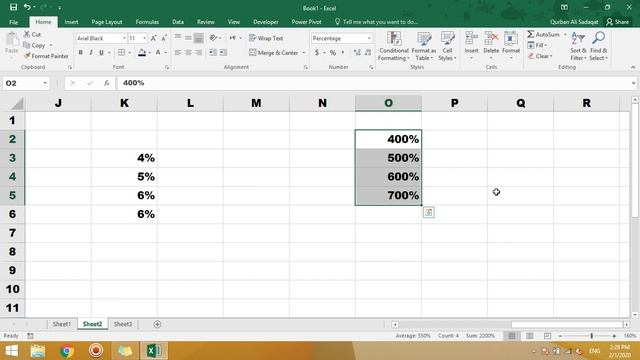
Task: Open Find & Select menu
Action: [x=598, y=46]
